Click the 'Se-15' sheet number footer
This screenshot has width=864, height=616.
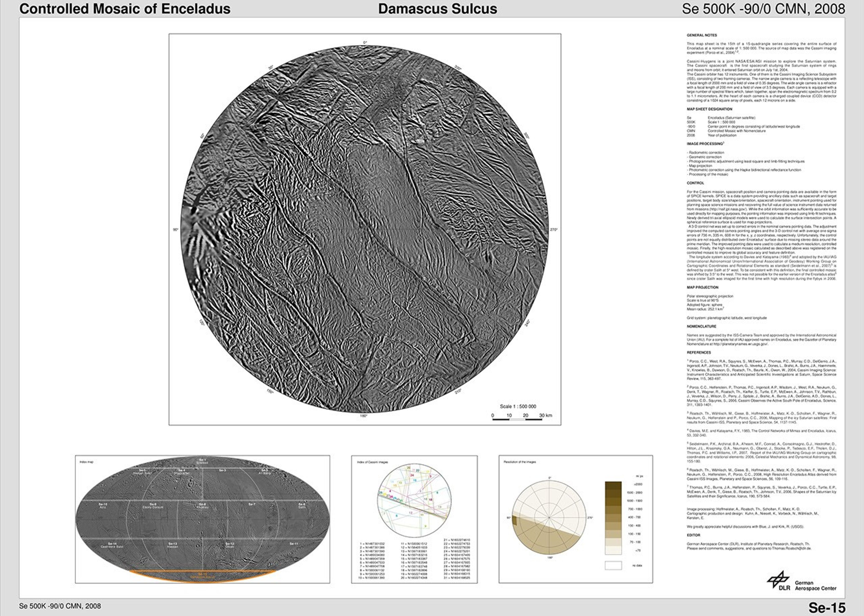(x=827, y=608)
